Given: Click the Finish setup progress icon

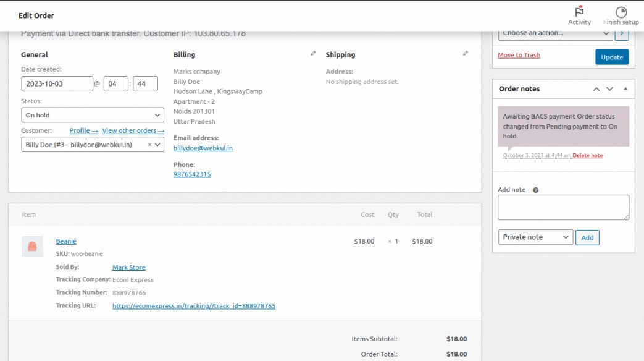Looking at the screenshot, I should (x=621, y=12).
